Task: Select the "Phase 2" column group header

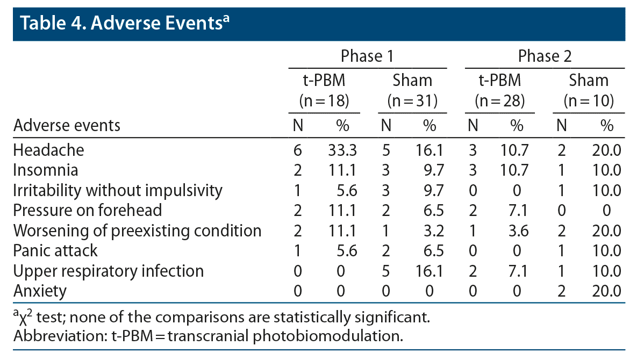Action: click(545, 56)
